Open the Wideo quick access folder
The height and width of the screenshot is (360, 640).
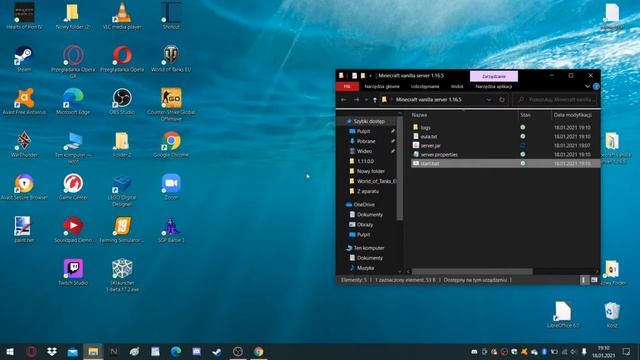[x=364, y=151]
